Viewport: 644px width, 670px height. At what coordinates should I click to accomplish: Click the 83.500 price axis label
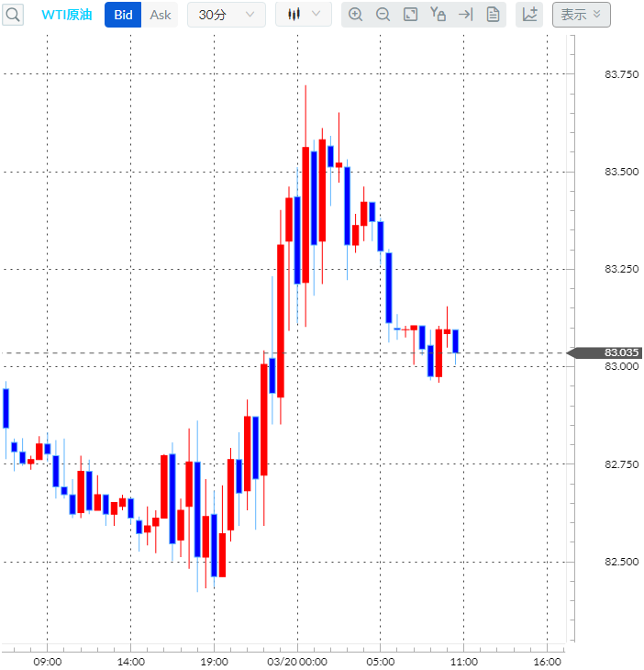pyautogui.click(x=621, y=172)
